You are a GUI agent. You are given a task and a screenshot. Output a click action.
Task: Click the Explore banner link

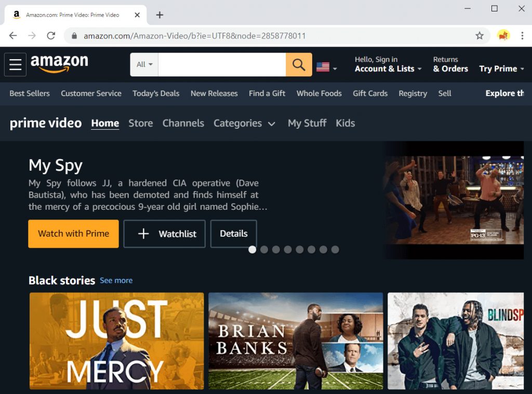tap(504, 93)
